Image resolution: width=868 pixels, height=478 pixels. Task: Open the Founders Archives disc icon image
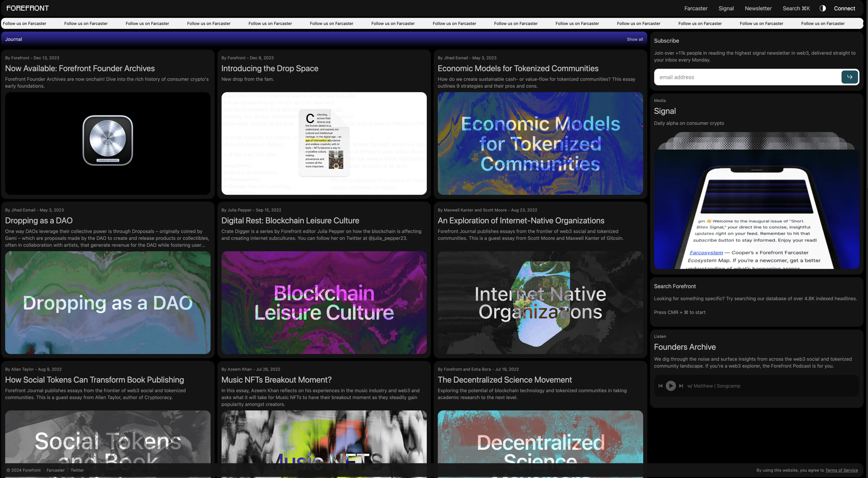[108, 141]
